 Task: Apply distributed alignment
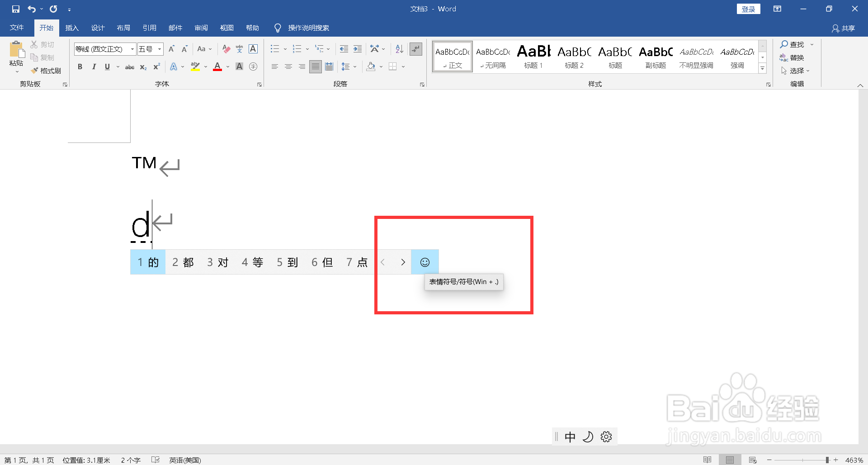(329, 67)
